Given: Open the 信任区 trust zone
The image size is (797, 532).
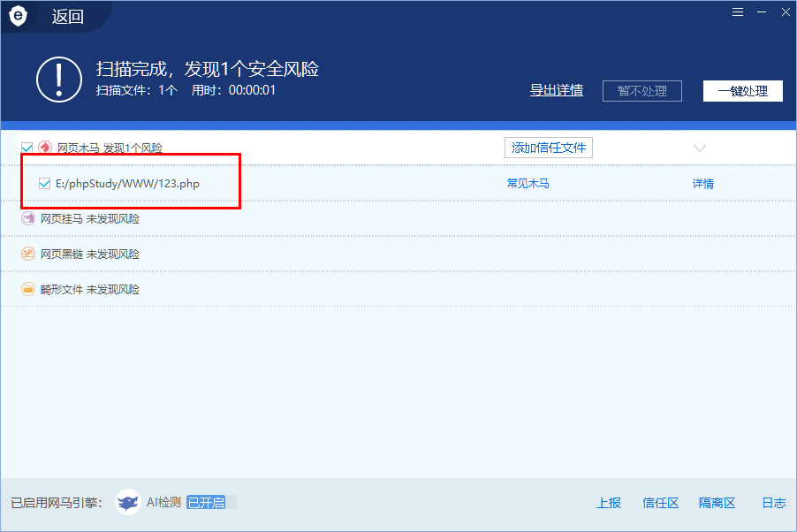Looking at the screenshot, I should [660, 503].
